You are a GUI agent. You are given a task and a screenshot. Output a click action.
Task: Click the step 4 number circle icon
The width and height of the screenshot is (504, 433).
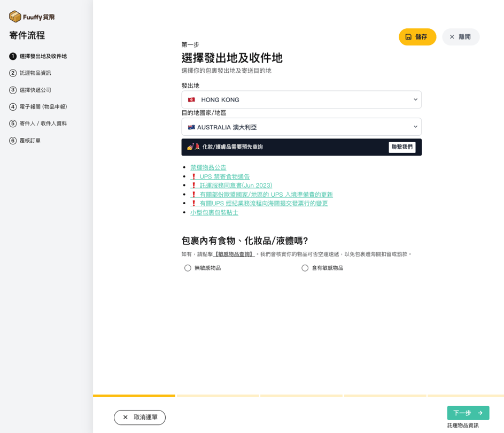(x=13, y=107)
